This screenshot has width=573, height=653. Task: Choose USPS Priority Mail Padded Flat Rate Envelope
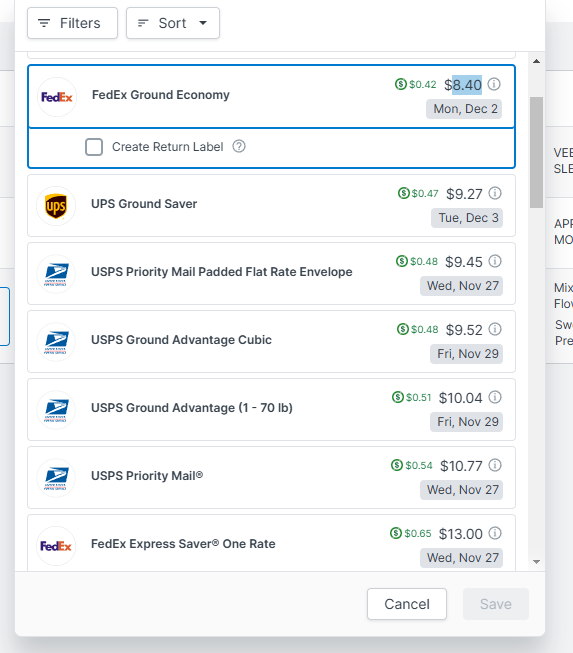tap(272, 274)
